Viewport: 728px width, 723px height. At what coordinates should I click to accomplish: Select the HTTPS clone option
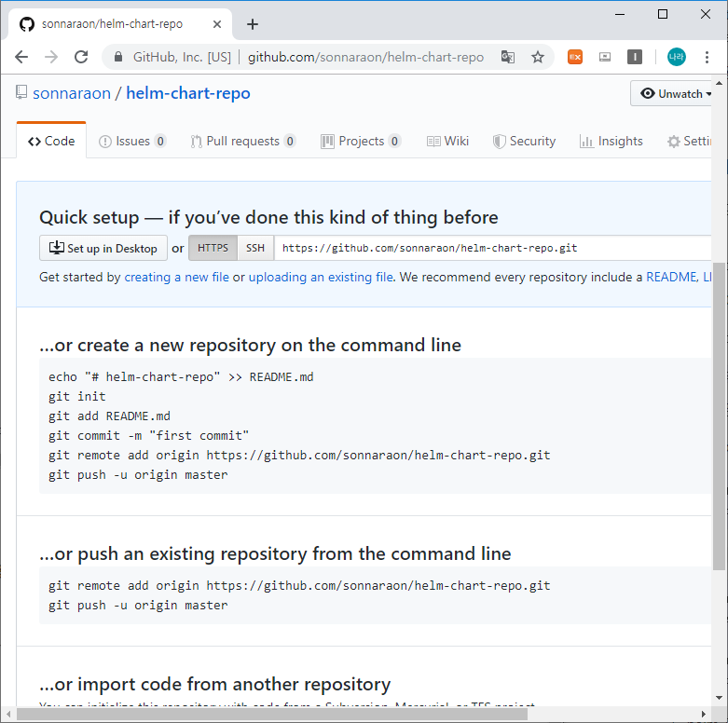[213, 248]
